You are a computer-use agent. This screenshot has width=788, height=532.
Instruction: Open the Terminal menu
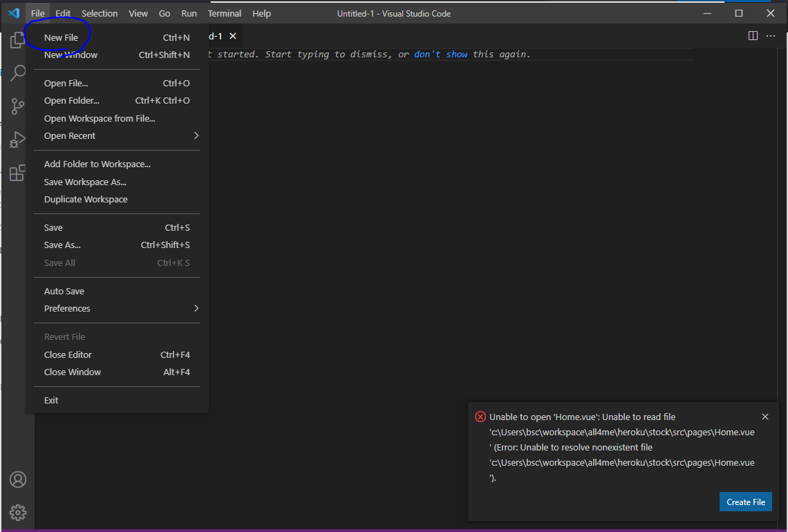(x=225, y=14)
